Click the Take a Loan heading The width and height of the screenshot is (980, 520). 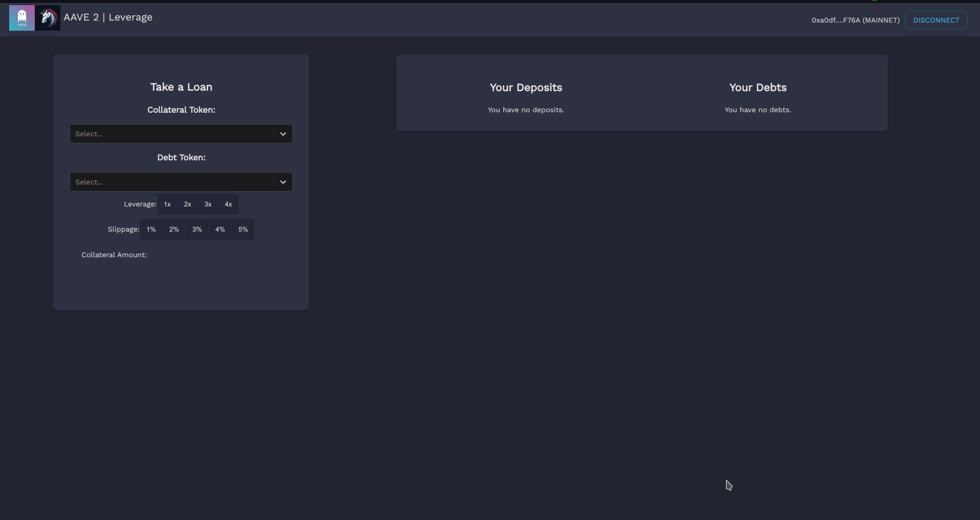(x=181, y=87)
